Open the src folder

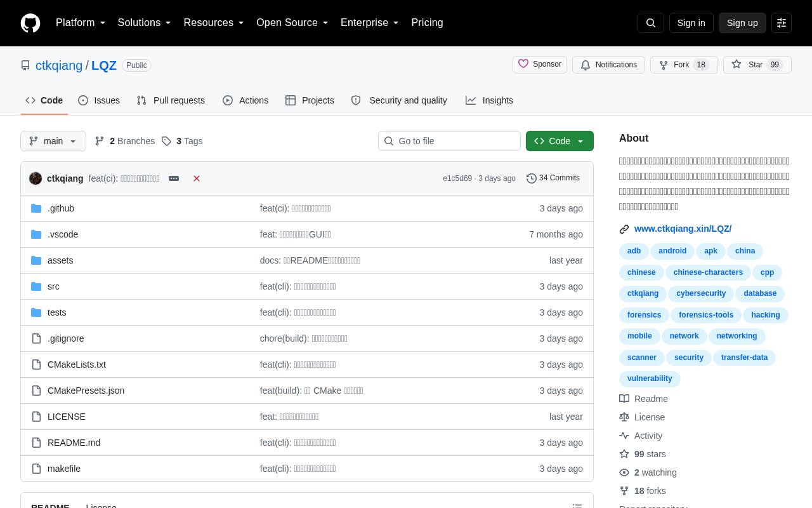pyautogui.click(x=53, y=286)
